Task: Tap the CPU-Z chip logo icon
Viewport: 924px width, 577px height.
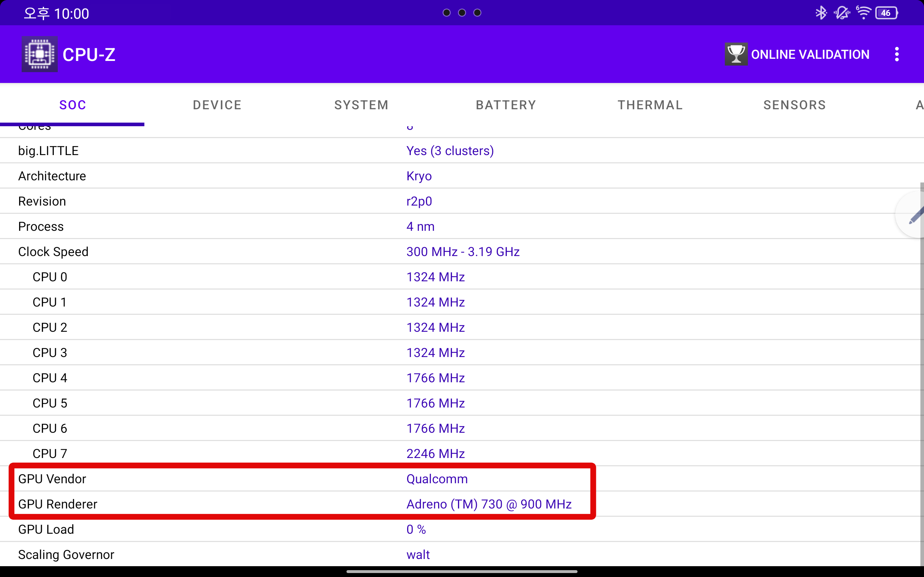Action: click(x=40, y=54)
